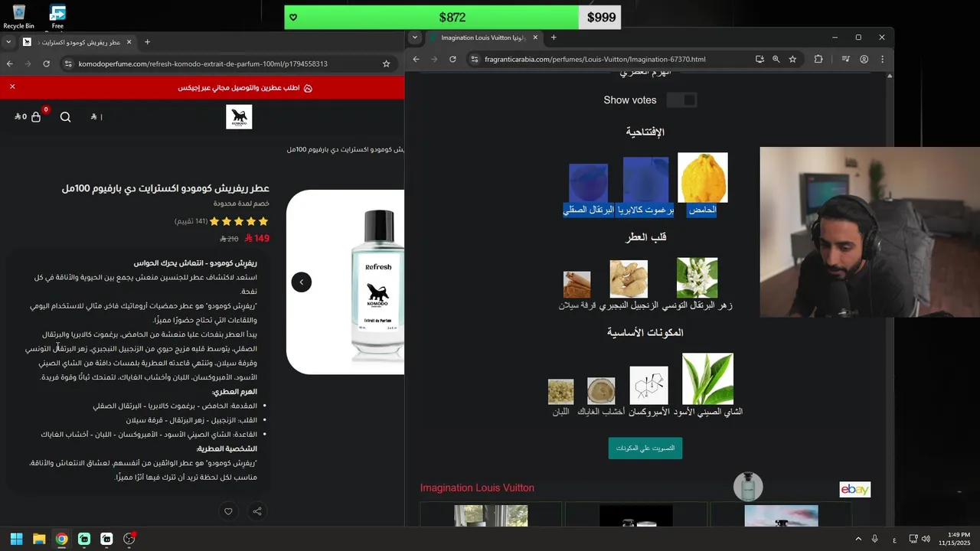
Task: Click the store search magnifier icon
Action: pos(66,116)
